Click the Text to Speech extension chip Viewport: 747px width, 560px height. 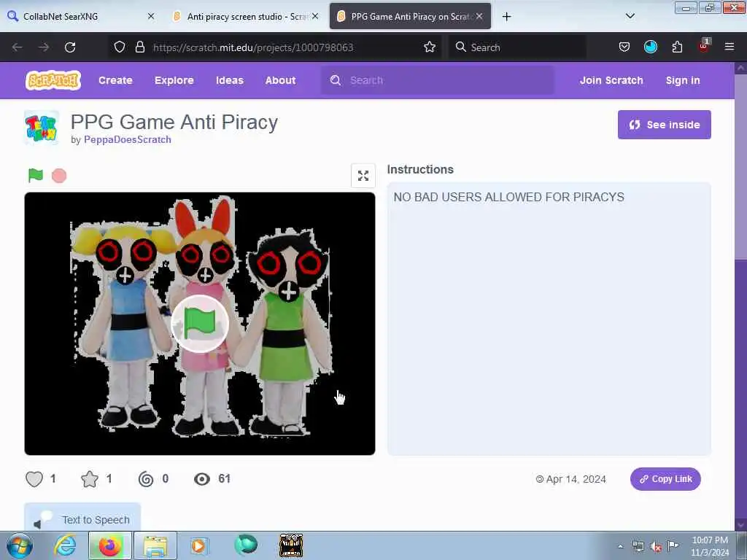pos(82,517)
